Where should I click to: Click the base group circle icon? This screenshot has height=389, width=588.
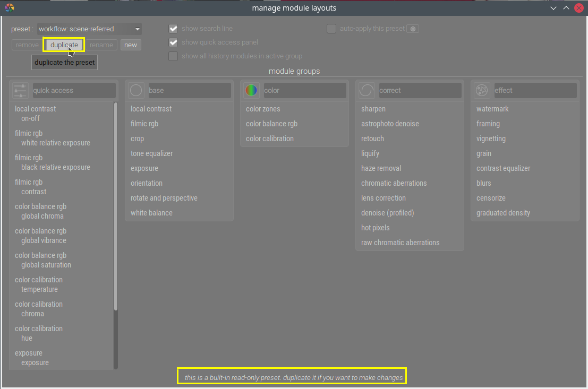pyautogui.click(x=136, y=90)
